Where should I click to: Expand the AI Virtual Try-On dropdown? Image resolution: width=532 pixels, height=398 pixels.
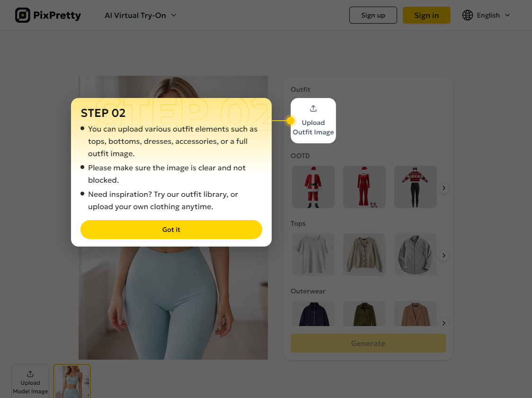coord(141,15)
